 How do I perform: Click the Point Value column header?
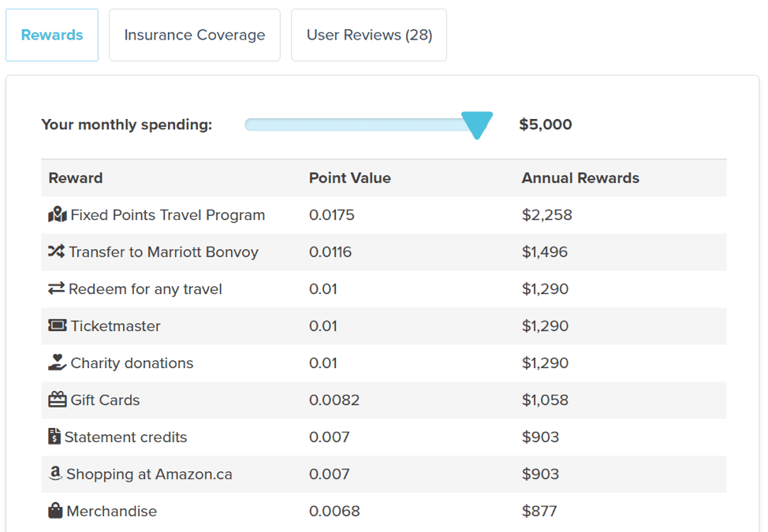click(350, 177)
